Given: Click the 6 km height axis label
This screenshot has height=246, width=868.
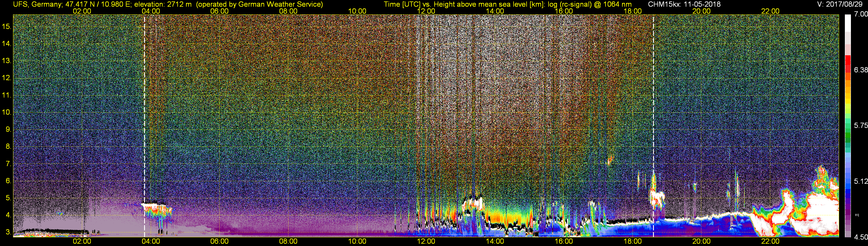Looking at the screenshot, I should pos(8,181).
